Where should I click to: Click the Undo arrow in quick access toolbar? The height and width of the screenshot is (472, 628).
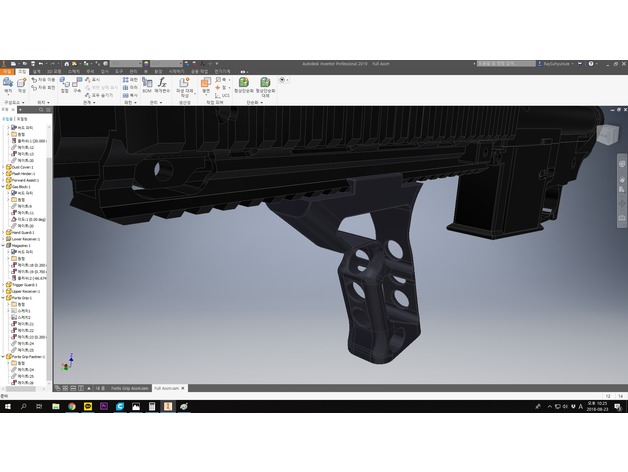pyautogui.click(x=41, y=64)
